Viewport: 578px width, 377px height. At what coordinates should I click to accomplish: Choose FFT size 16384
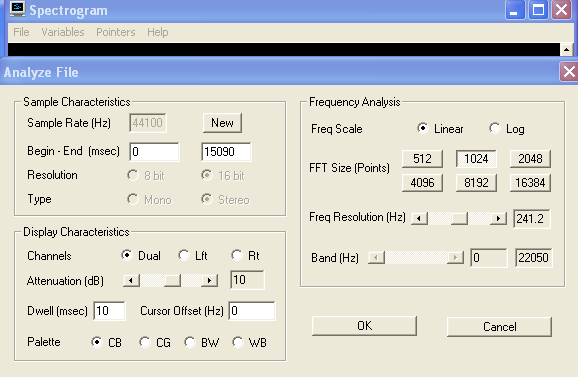pos(530,183)
